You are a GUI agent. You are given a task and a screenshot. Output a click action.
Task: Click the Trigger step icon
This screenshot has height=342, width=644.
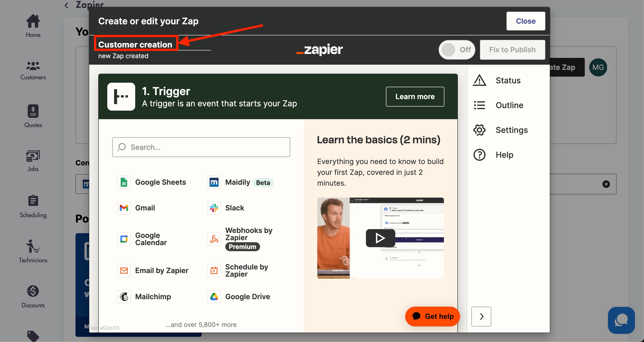point(121,96)
